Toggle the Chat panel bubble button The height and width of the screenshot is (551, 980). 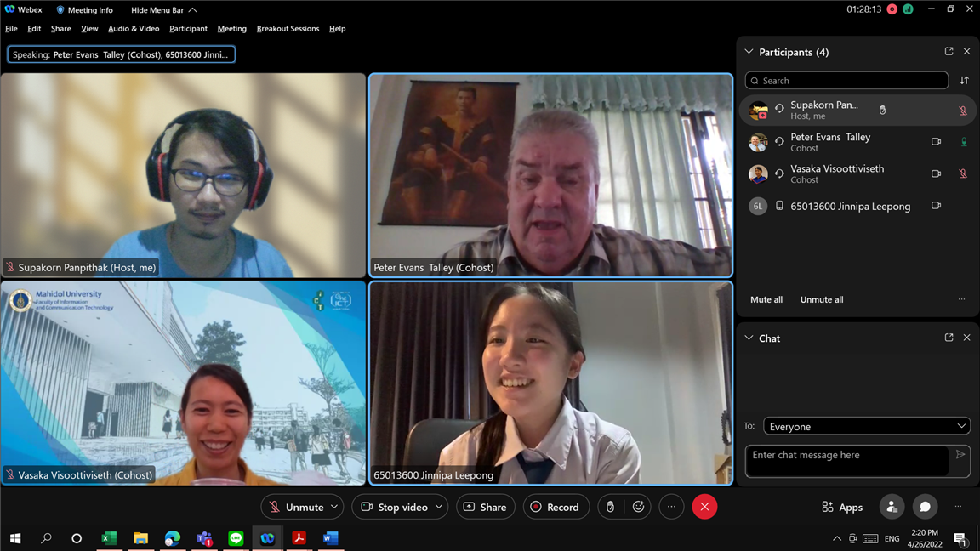(x=925, y=507)
